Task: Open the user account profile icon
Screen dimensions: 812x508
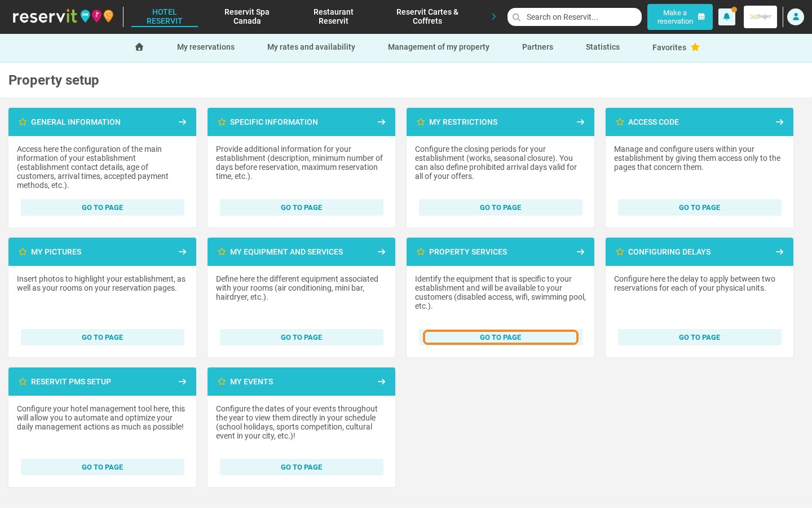Action: 796,17
